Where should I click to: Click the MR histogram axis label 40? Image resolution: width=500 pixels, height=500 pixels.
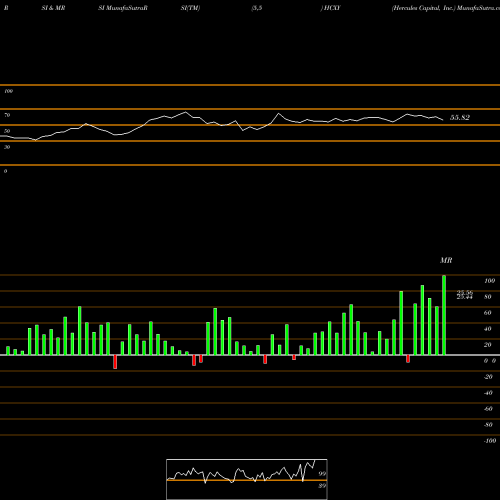[x=488, y=329]
